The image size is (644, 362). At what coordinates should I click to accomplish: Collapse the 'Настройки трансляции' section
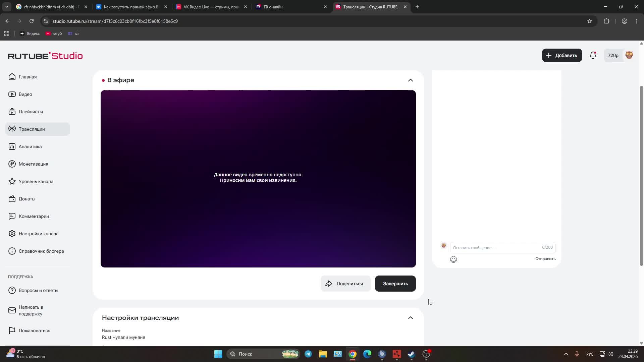click(410, 318)
